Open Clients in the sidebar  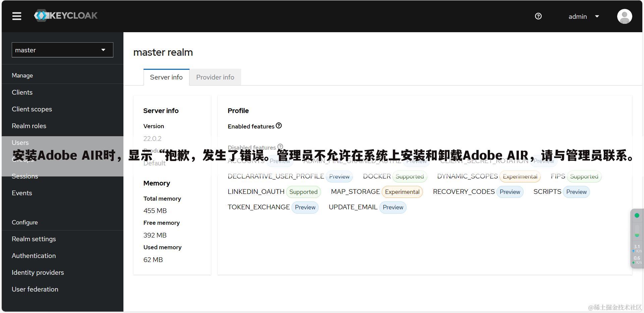[22, 92]
